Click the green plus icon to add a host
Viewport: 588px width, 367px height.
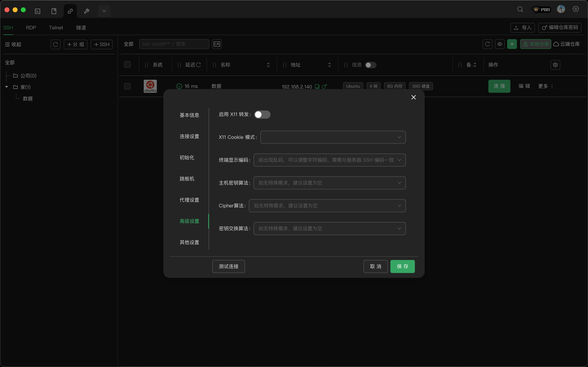[512, 44]
